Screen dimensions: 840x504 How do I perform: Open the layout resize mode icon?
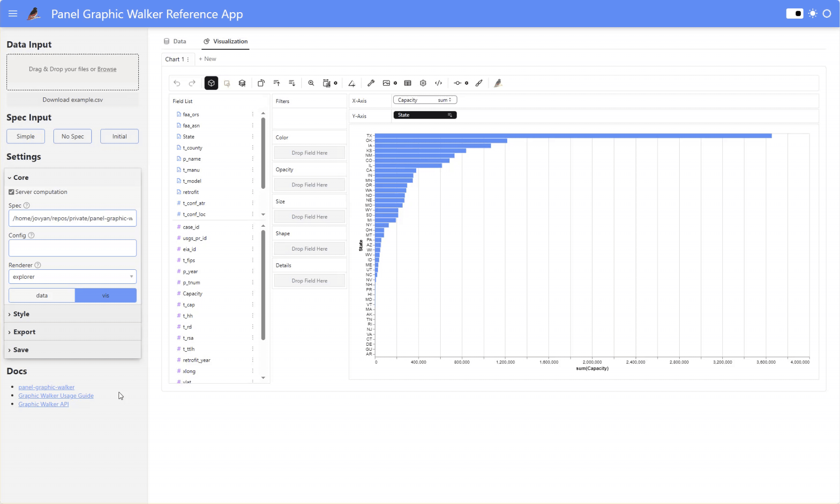point(327,83)
